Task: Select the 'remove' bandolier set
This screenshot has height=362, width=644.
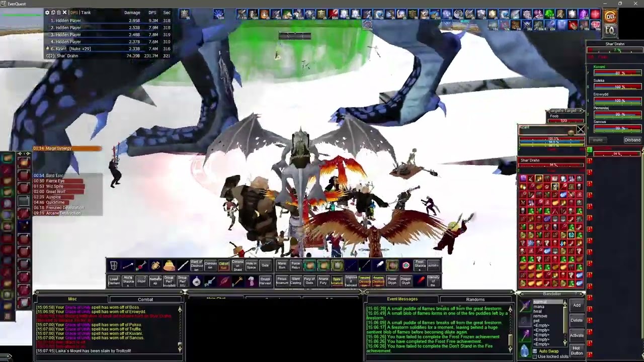Action: pyautogui.click(x=548, y=316)
